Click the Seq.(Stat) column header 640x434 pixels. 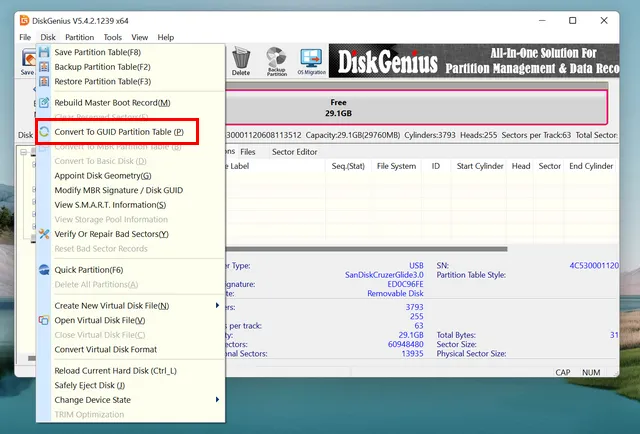point(348,166)
